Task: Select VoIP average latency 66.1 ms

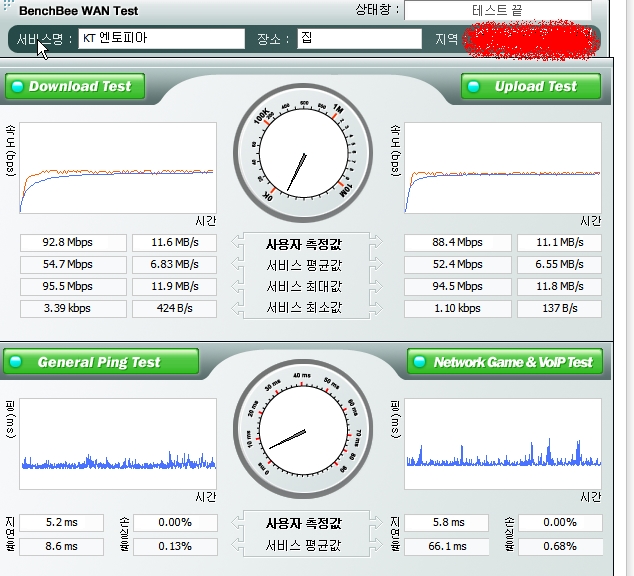Action: [x=446, y=546]
